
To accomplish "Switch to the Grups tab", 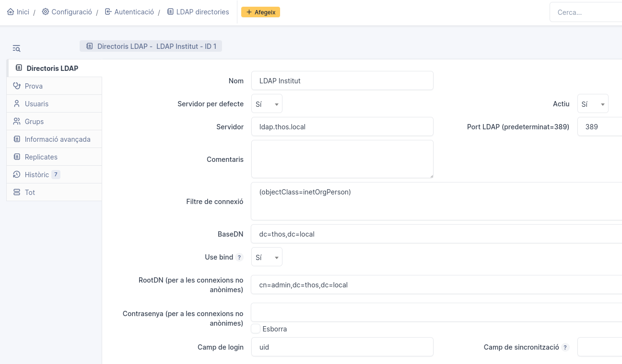I will [54, 122].
